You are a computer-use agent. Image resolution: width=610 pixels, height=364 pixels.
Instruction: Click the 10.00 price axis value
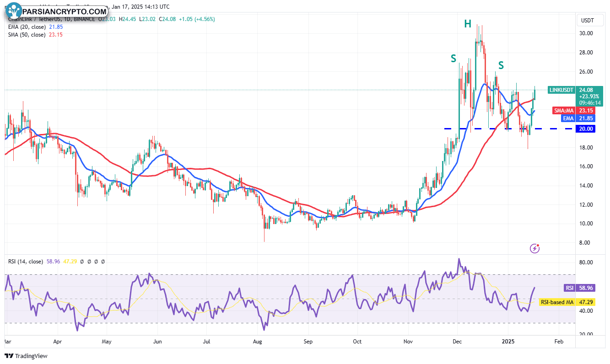tap(586, 224)
